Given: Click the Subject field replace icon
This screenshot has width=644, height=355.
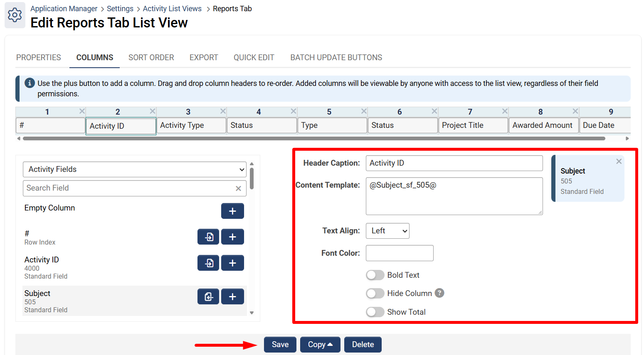Looking at the screenshot, I should [x=208, y=296].
